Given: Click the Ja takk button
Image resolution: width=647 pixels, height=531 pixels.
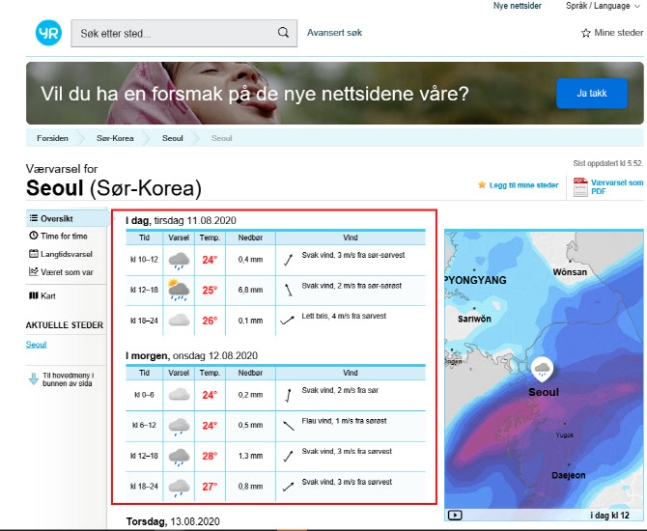Looking at the screenshot, I should (x=592, y=93).
